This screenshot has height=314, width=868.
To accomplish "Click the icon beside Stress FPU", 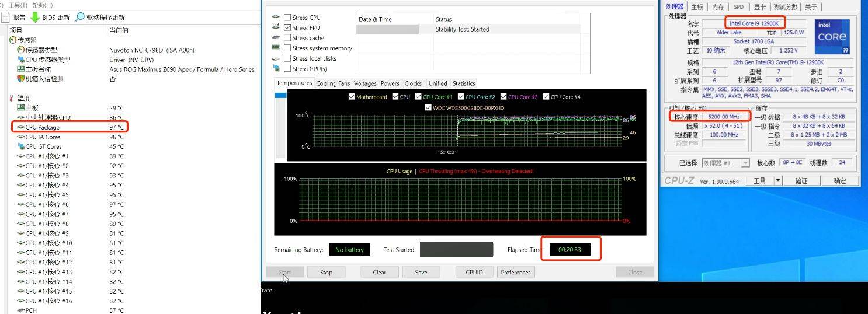I will [276, 27].
